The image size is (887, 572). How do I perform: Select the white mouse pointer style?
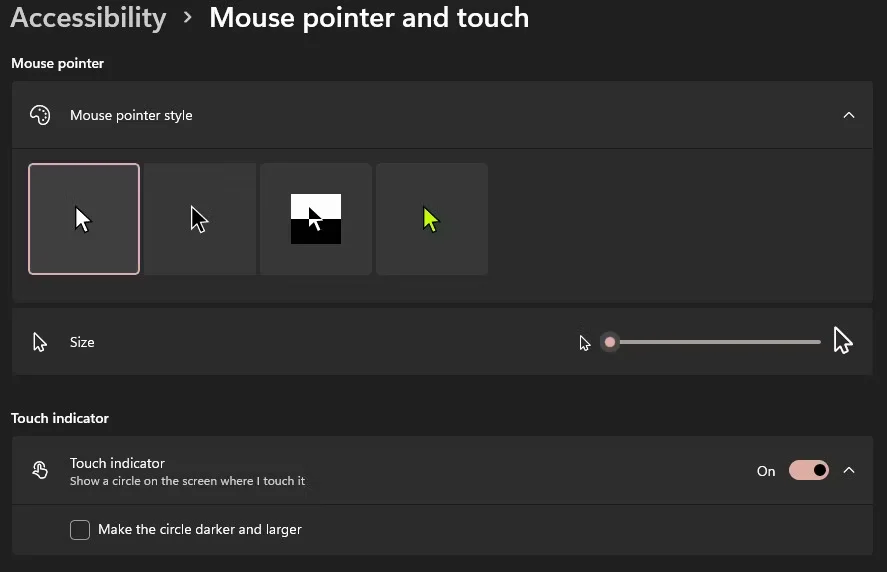(x=84, y=219)
